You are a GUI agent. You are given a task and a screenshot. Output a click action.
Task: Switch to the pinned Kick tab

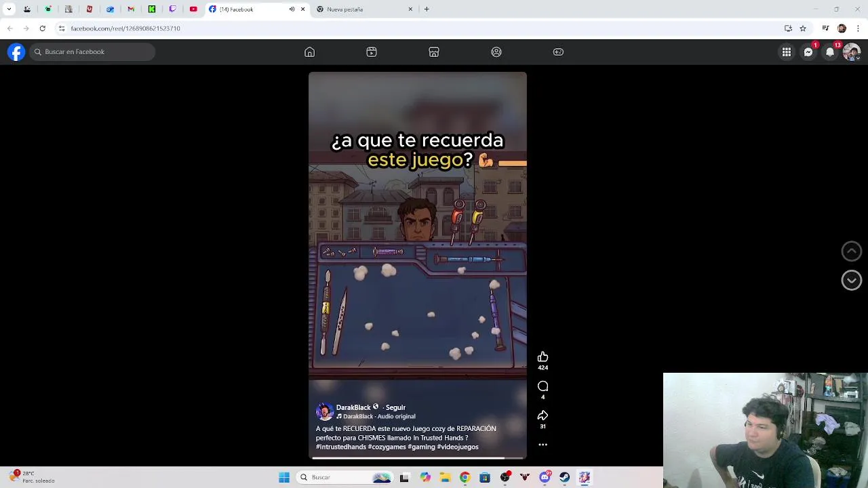[152, 9]
